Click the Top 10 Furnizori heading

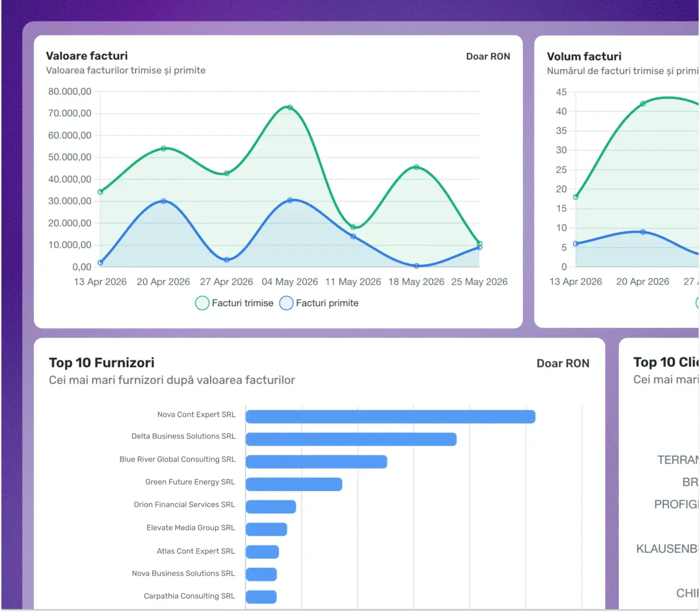102,363
